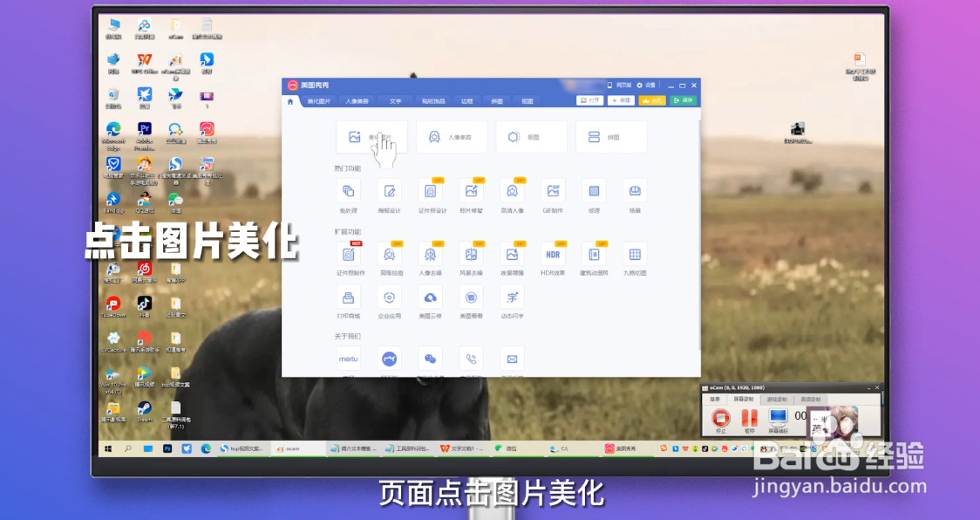Click the taskbar search magnifier icon
980x520 pixels.
pos(128,448)
